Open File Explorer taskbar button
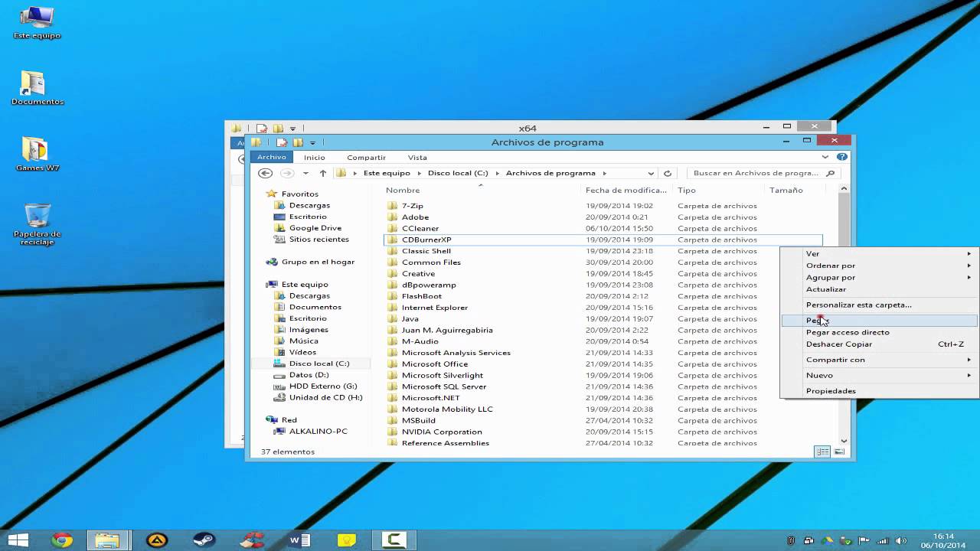 click(x=108, y=540)
